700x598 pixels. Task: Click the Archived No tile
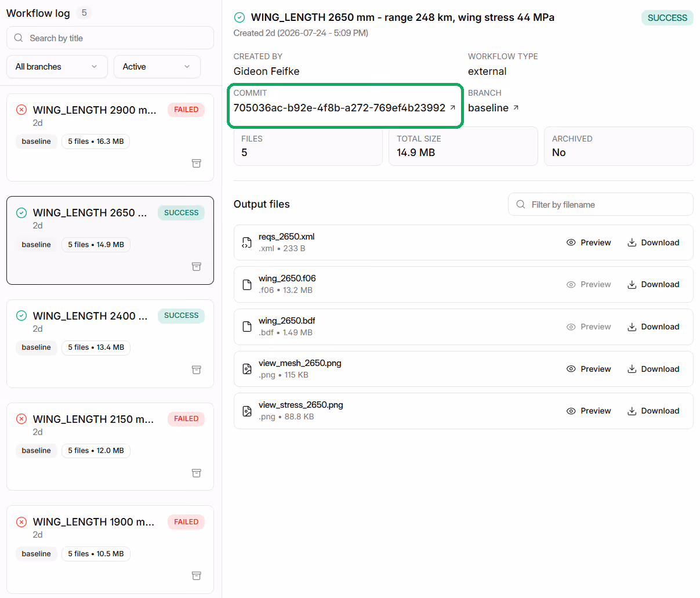point(618,146)
